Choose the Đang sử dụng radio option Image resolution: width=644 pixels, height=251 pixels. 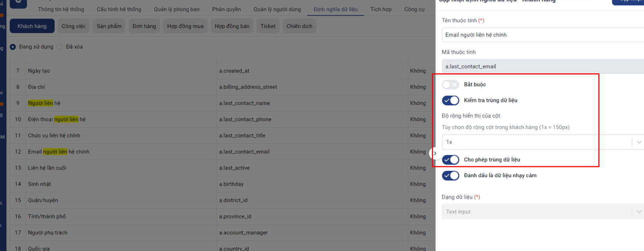click(13, 47)
